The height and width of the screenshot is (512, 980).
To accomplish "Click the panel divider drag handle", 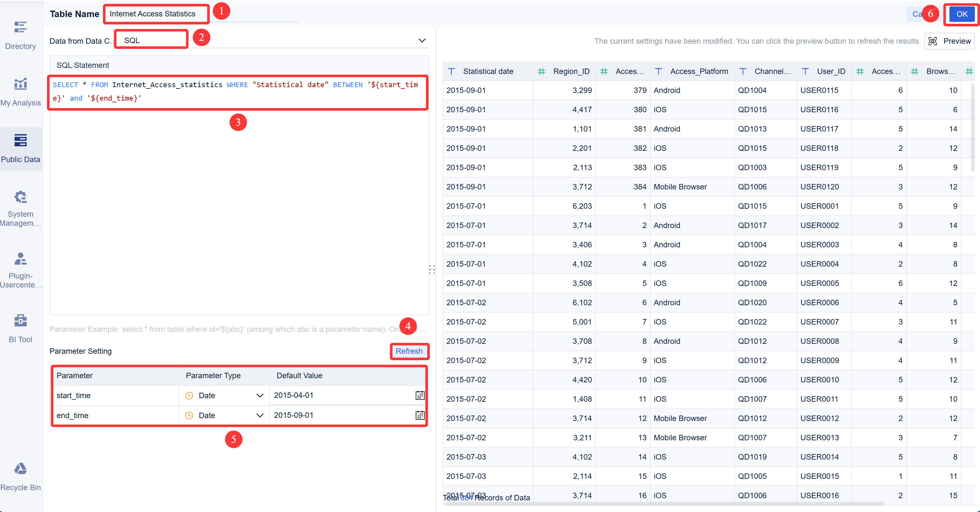I will [432, 269].
